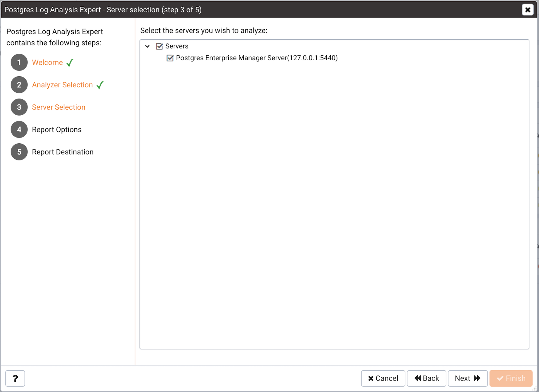The width and height of the screenshot is (539, 392).
Task: Click the step 2 number circle
Action: [19, 85]
